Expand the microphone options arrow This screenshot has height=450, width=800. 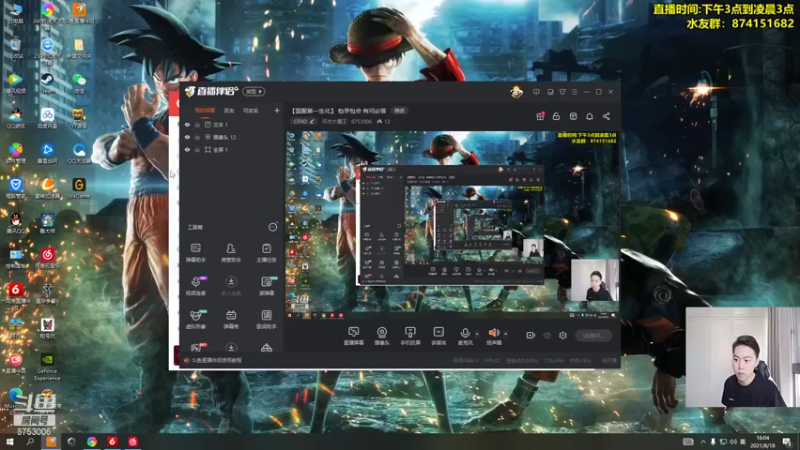478,334
